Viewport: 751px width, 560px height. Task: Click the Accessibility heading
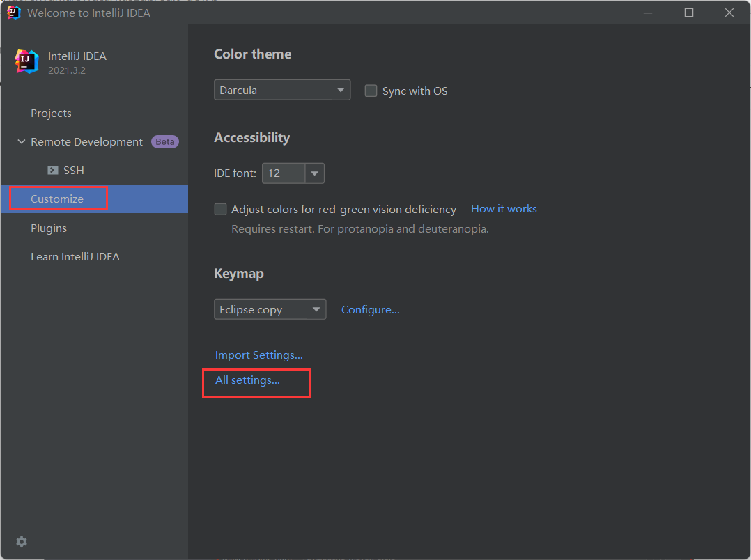click(252, 137)
